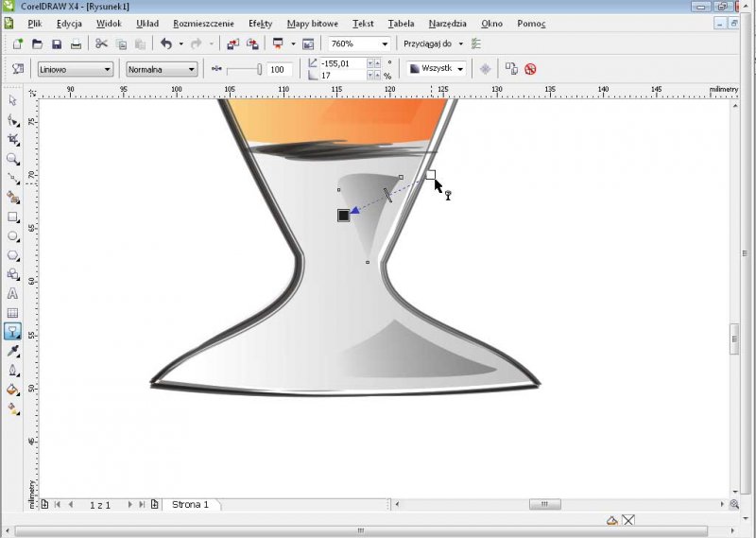Choose the Rectangle tool
The height and width of the screenshot is (538, 756).
coord(12,217)
